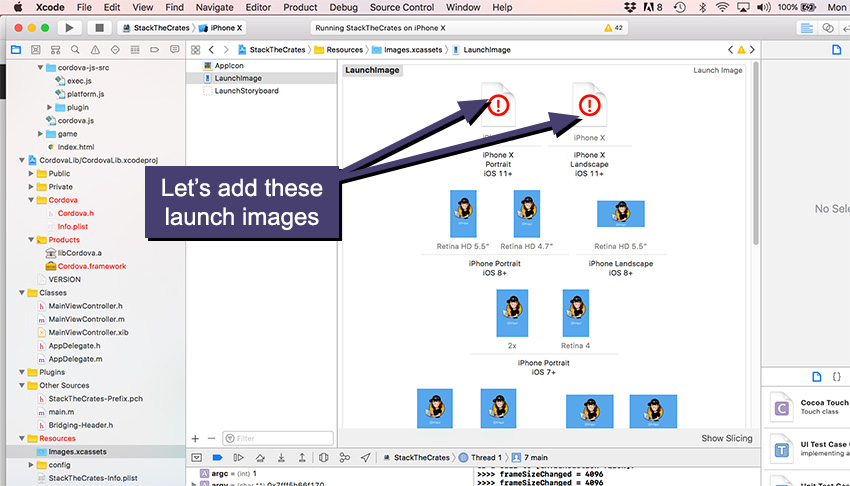Open the Breakpoint navigator icon

(154, 50)
